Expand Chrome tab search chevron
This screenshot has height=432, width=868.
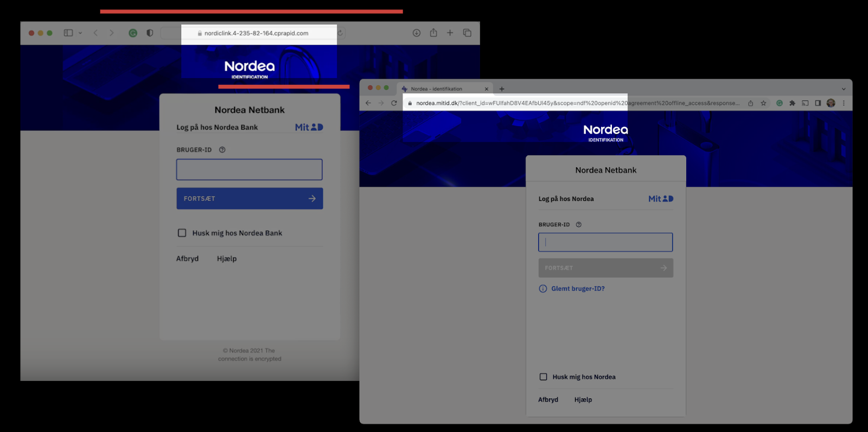[844, 89]
